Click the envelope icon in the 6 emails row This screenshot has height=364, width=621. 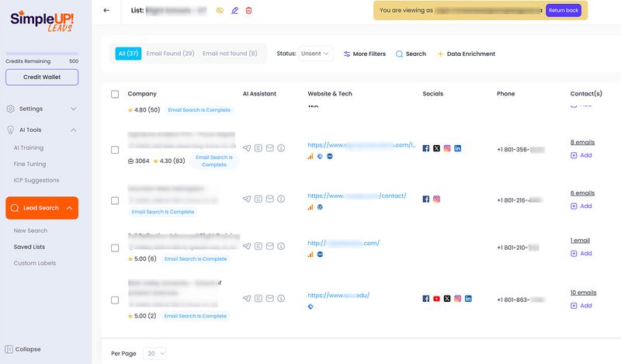click(269, 199)
